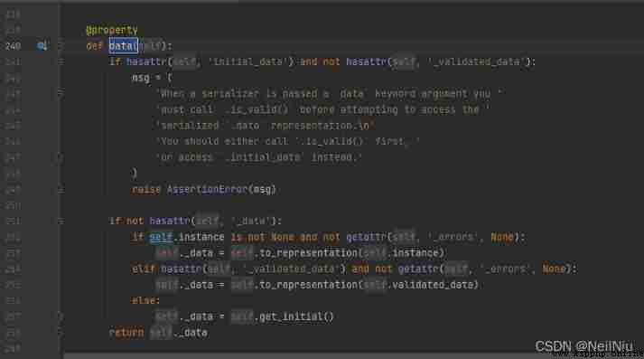Click the 'initial_data' string literal
Viewport: 644px width, 359px height.
[x=250, y=61]
